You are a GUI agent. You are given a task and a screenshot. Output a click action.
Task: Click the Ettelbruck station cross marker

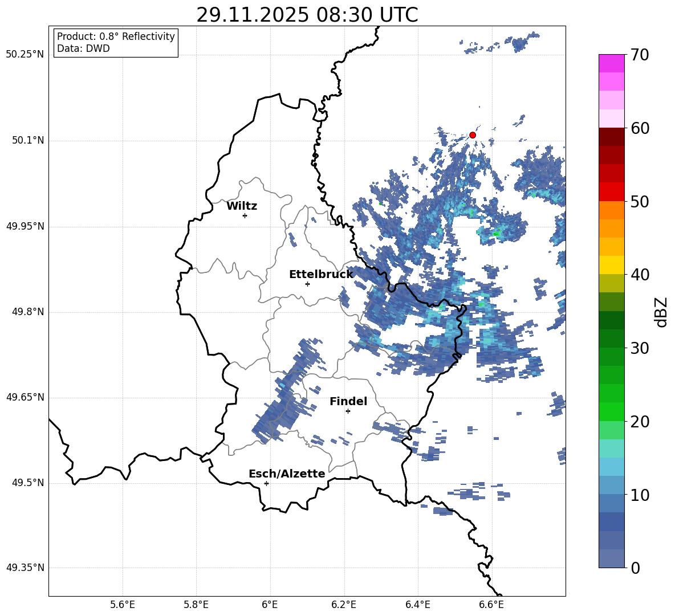[x=307, y=284]
